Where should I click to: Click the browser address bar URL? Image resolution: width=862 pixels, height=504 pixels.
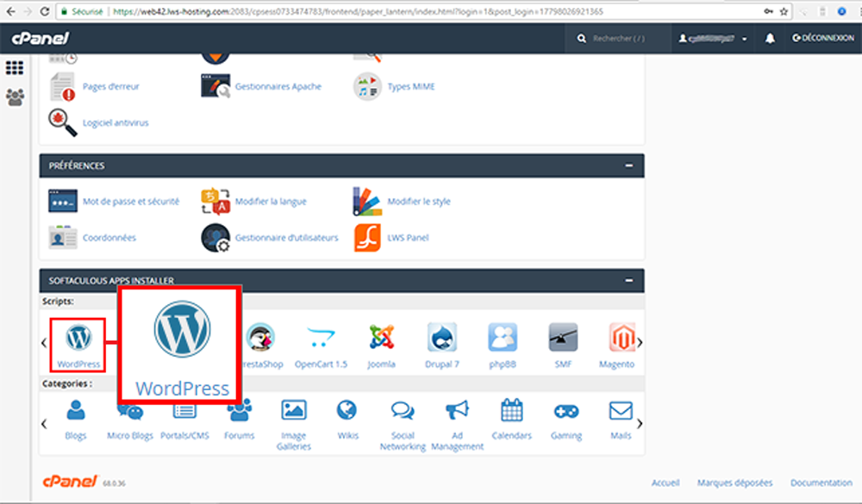[x=358, y=11]
